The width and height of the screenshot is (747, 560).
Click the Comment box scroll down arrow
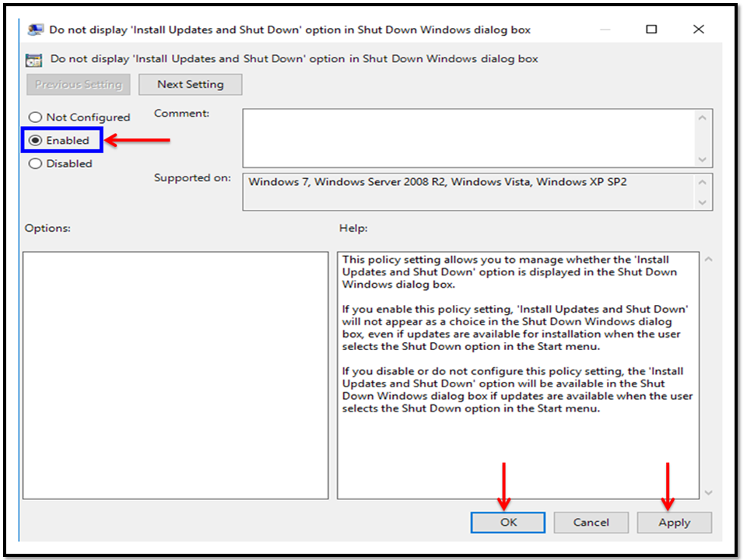[702, 159]
